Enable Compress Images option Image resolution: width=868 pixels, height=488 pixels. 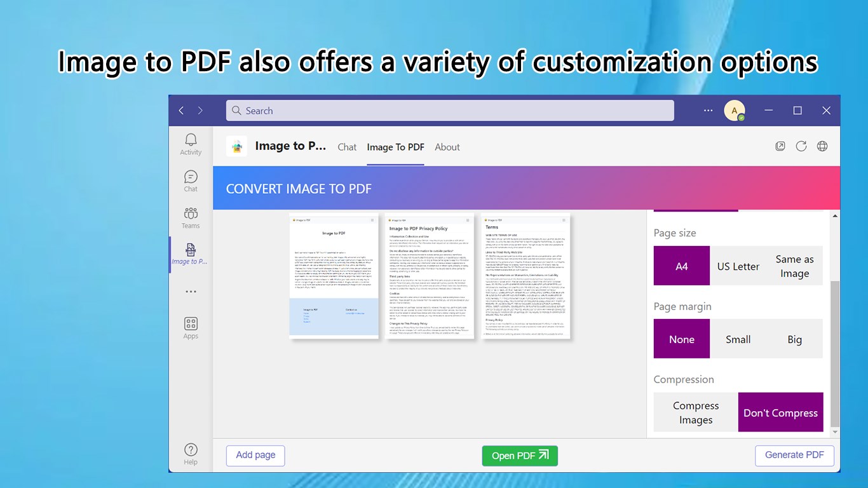(696, 412)
